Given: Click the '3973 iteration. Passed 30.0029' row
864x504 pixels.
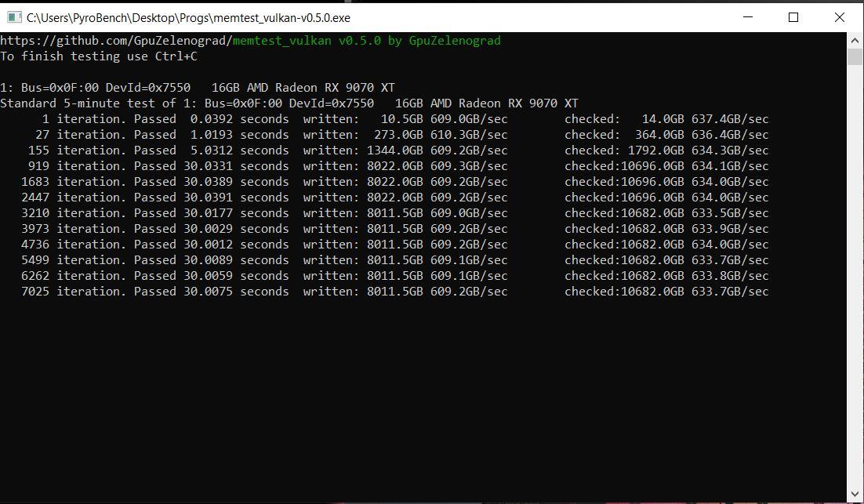Looking at the screenshot, I should coord(395,229).
